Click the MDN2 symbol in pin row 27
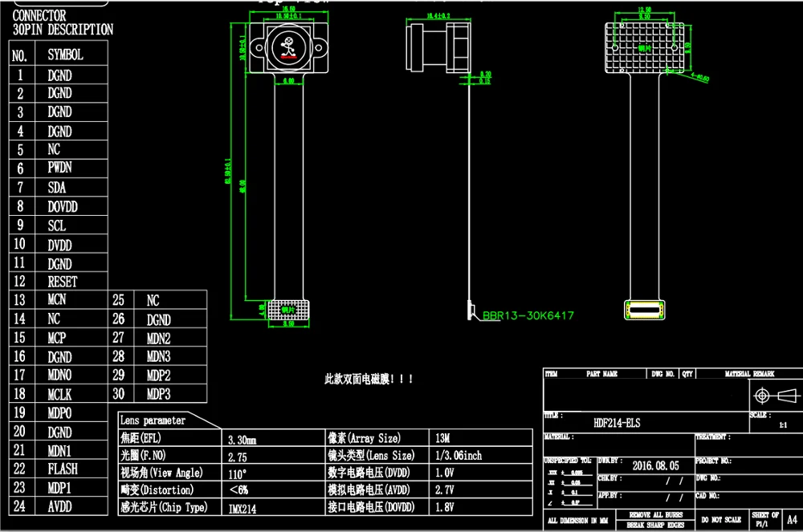Image resolution: width=803 pixels, height=532 pixels. coord(159,339)
